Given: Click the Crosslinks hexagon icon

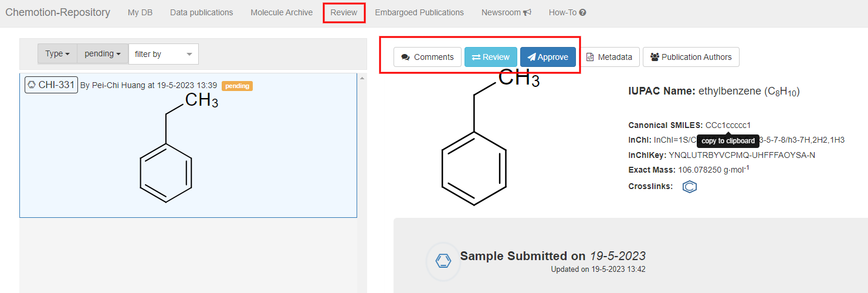Looking at the screenshot, I should point(690,187).
